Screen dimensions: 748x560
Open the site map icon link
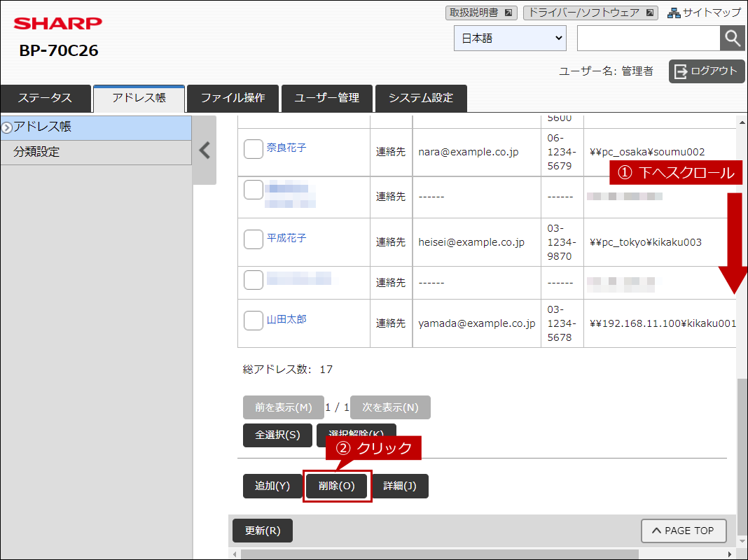[703, 13]
